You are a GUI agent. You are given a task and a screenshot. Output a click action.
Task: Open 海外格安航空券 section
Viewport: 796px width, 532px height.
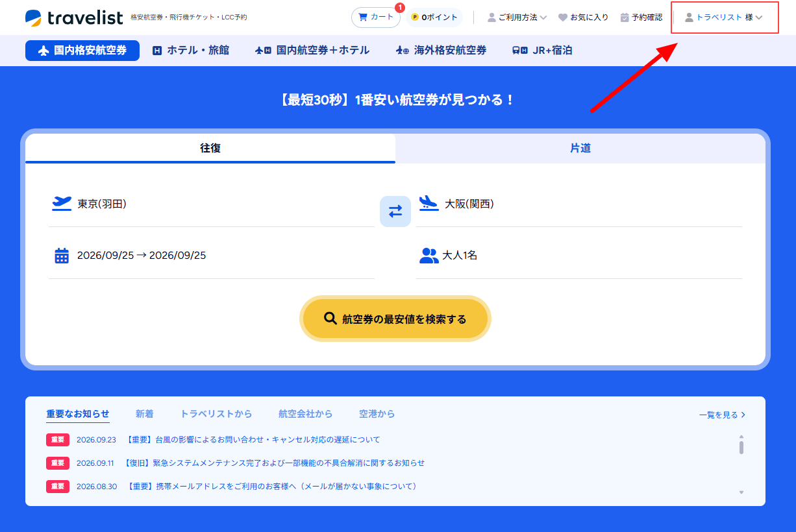441,51
